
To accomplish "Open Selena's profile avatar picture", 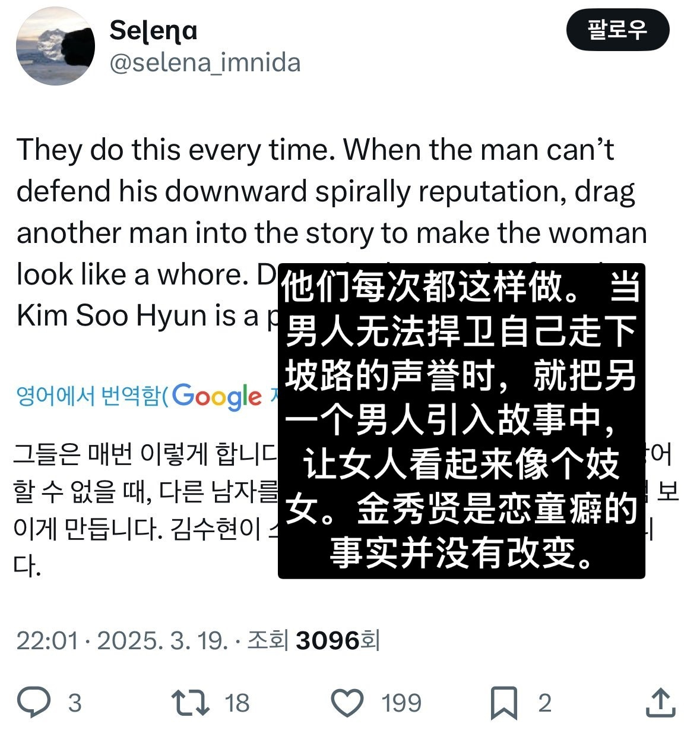I will tap(55, 46).
